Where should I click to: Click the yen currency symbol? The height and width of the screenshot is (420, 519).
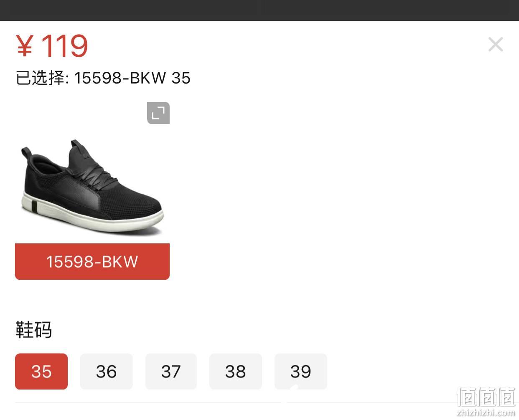point(24,46)
